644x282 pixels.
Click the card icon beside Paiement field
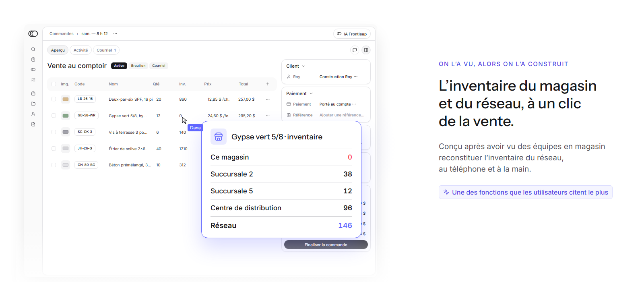pos(289,104)
